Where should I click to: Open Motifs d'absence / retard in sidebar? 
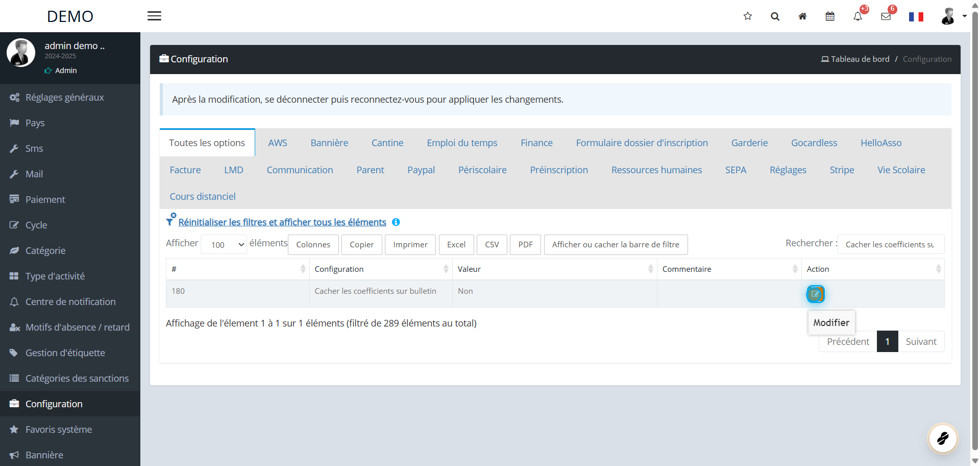click(x=70, y=327)
